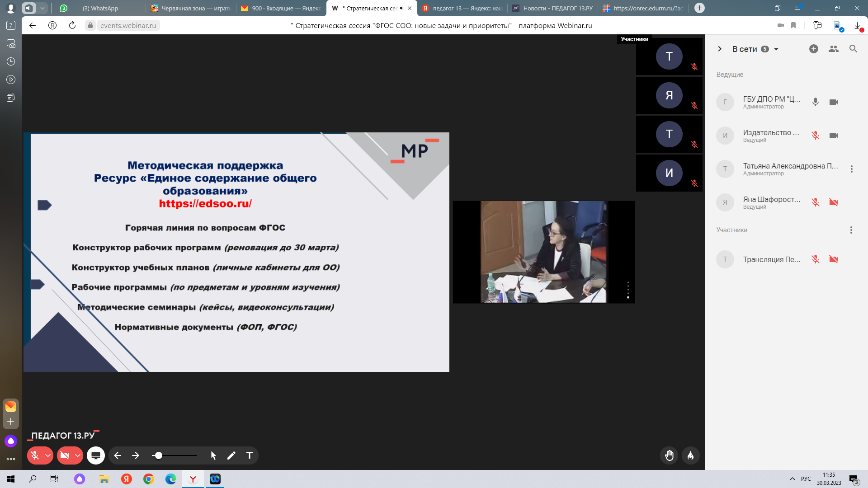Turn on your camera button
Viewport: 868px width, 488px height.
pyautogui.click(x=65, y=455)
